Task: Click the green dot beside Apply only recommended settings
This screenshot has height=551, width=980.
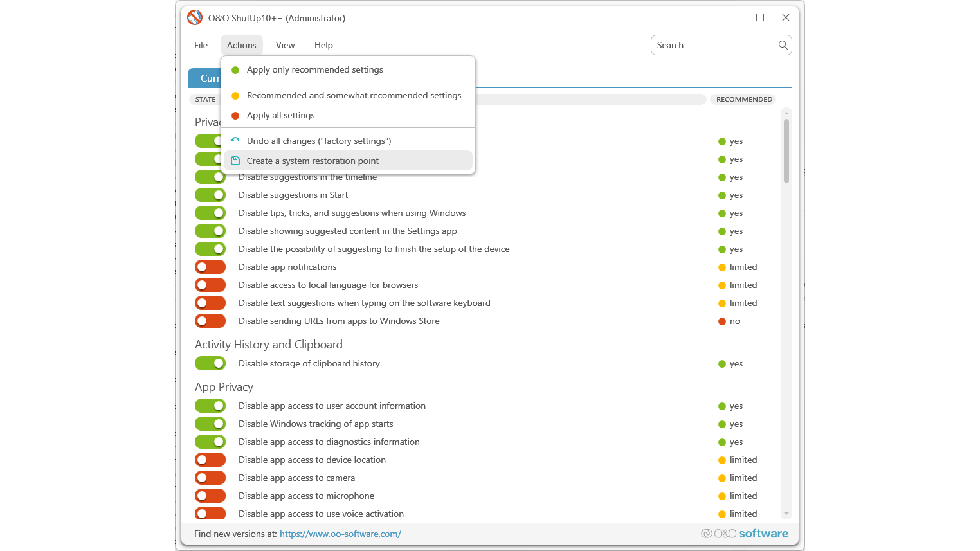Action: [x=235, y=70]
